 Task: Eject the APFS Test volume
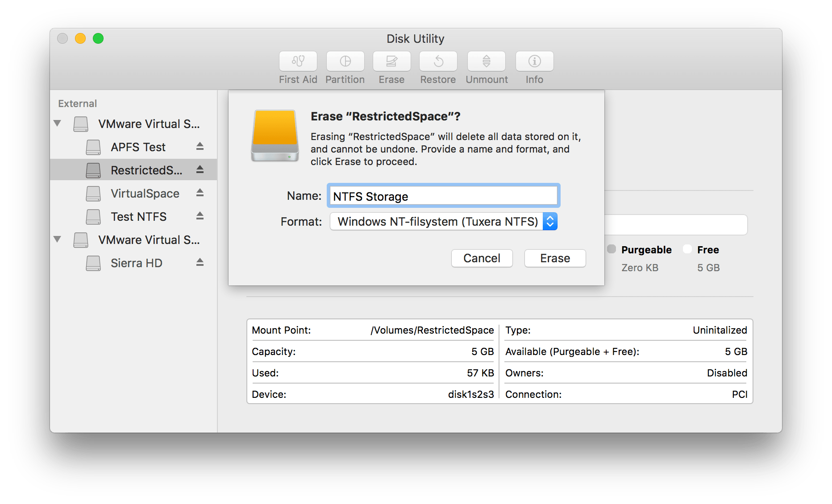(x=200, y=147)
